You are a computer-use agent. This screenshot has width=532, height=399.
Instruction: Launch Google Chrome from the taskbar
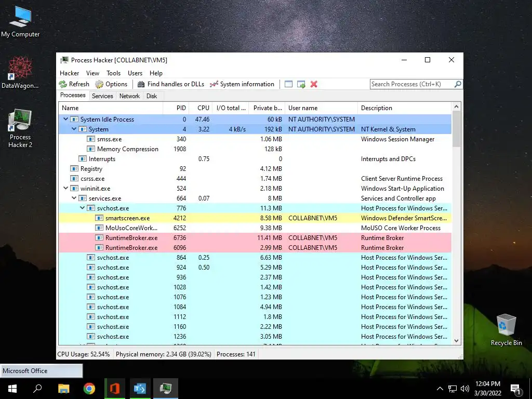click(89, 389)
